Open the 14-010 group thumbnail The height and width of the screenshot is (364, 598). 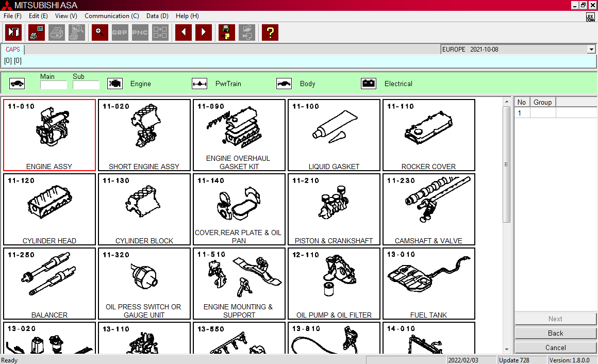429,338
